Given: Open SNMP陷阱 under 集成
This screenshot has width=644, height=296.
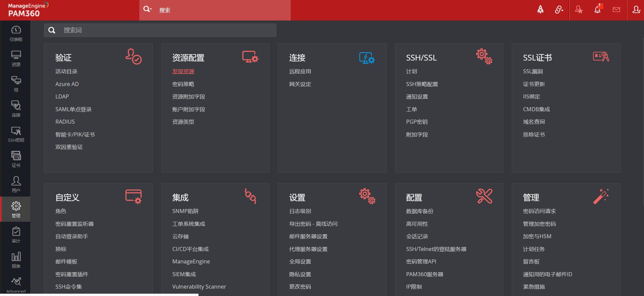Looking at the screenshot, I should tap(185, 211).
